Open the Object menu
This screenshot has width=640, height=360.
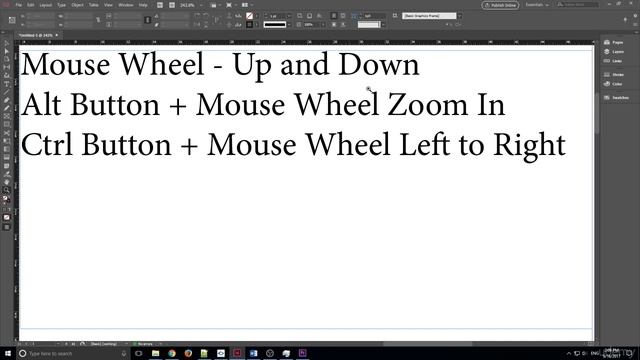(x=77, y=5)
